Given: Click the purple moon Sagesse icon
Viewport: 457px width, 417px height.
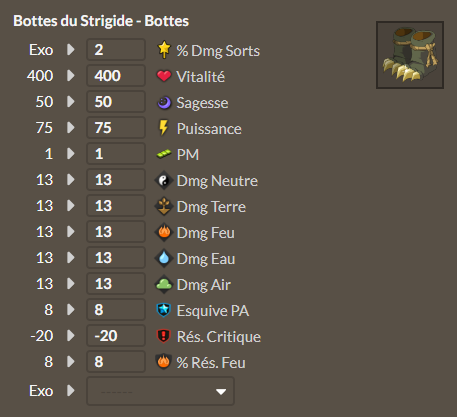Looking at the screenshot, I should [x=164, y=102].
